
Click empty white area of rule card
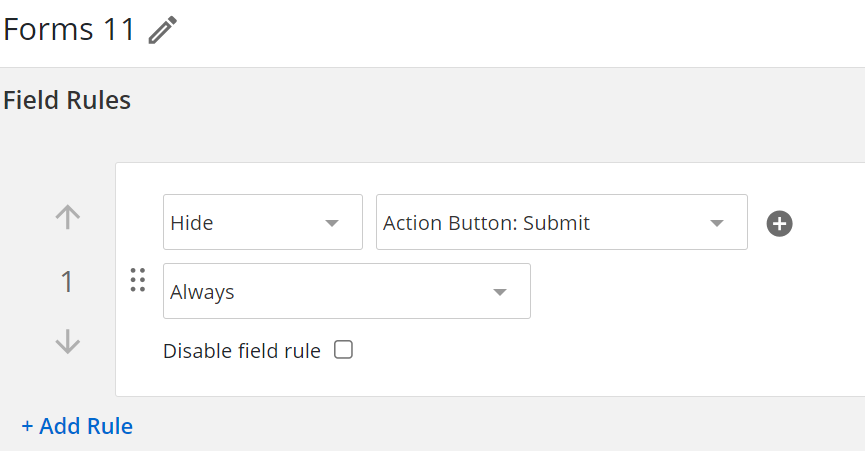(690, 331)
